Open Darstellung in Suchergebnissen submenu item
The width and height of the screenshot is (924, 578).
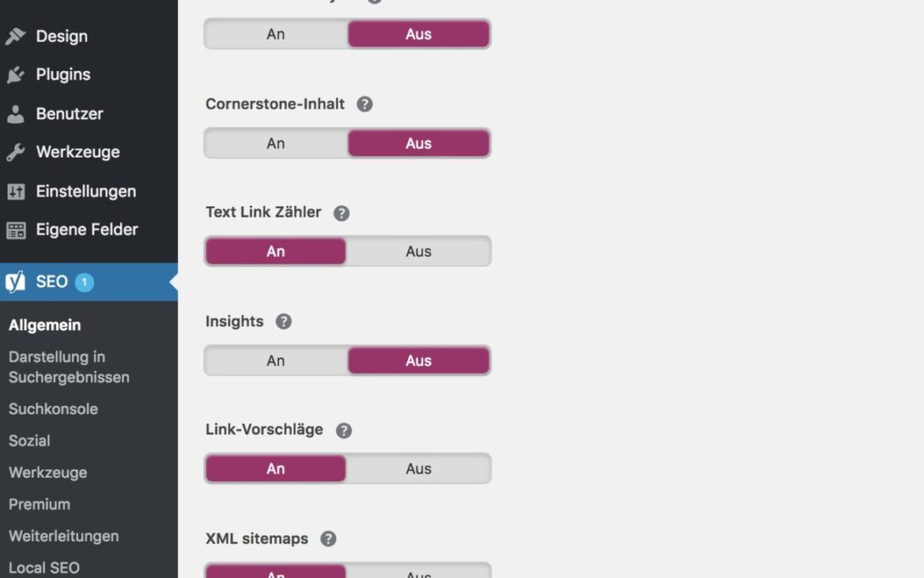pyautogui.click(x=68, y=366)
